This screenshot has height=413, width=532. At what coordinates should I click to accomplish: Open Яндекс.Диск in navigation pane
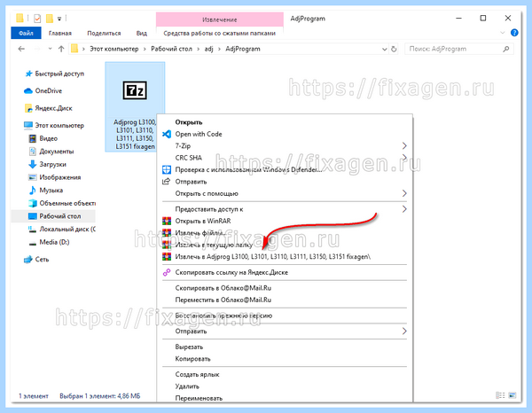pyautogui.click(x=49, y=108)
